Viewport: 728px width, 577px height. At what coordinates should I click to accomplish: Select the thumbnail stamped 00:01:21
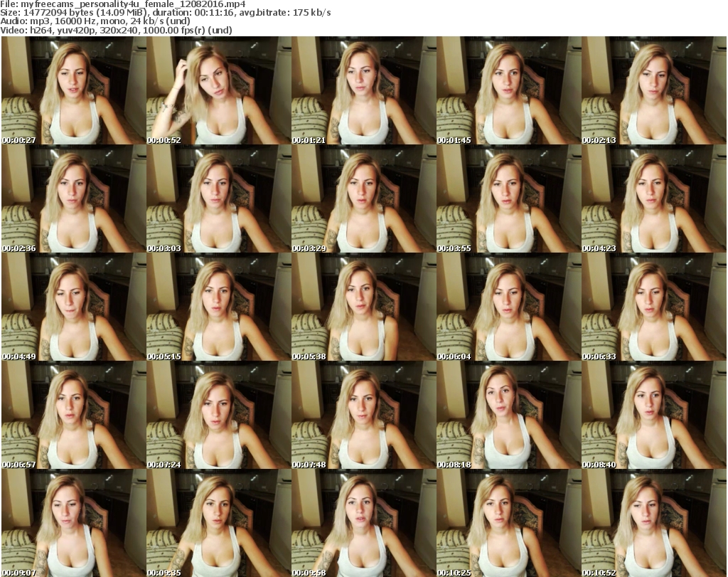pyautogui.click(x=363, y=90)
